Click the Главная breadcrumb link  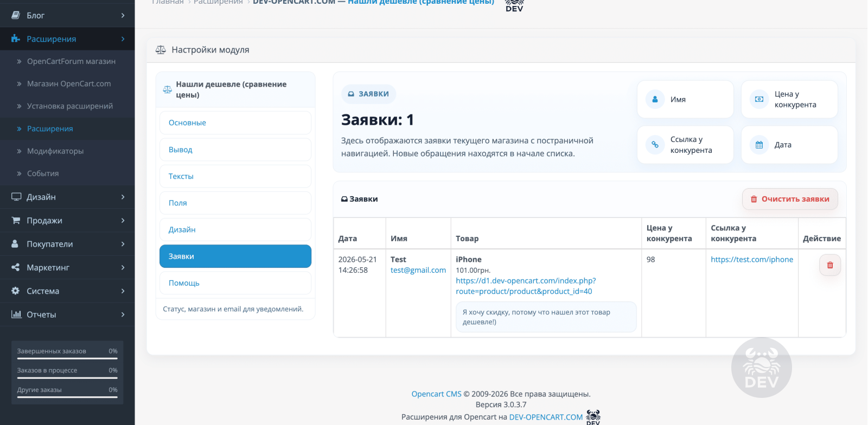(x=168, y=3)
